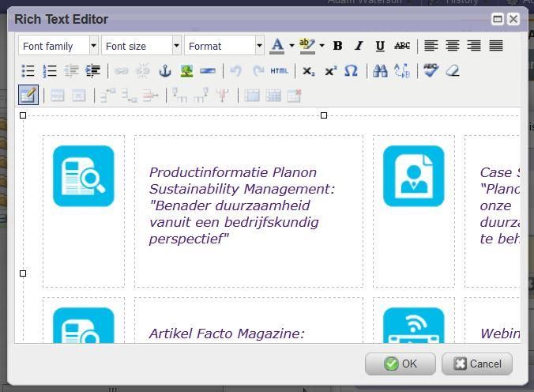Split merged table cells
This screenshot has width=534, height=392.
[252, 96]
